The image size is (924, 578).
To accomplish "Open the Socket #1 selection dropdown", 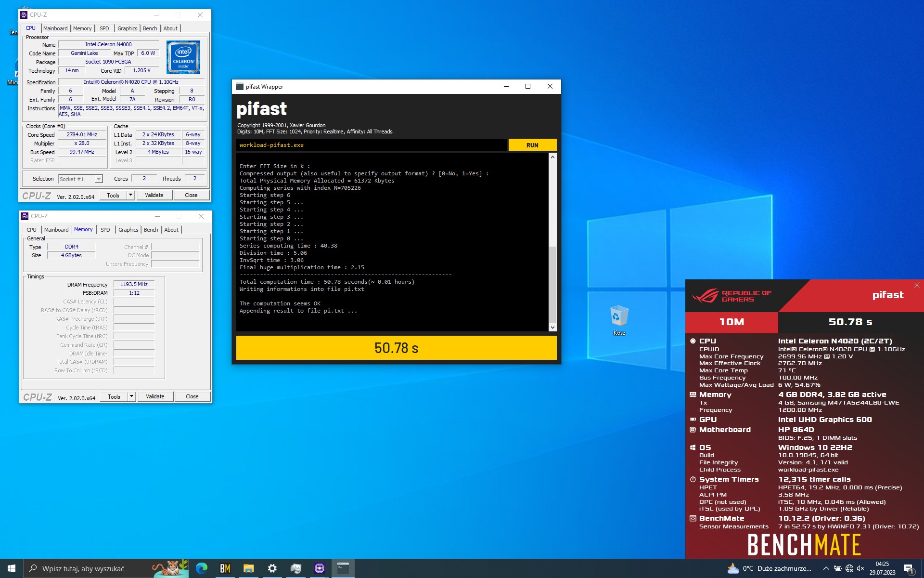I will point(81,179).
